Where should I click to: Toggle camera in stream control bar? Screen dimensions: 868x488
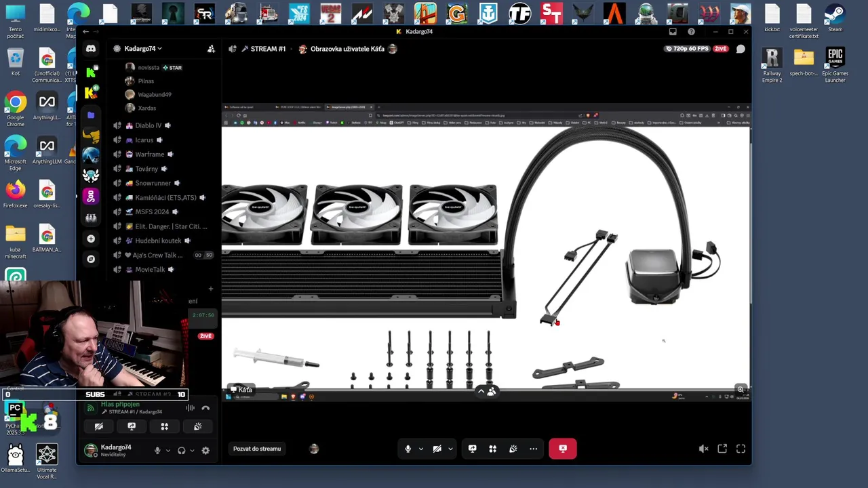(x=437, y=449)
